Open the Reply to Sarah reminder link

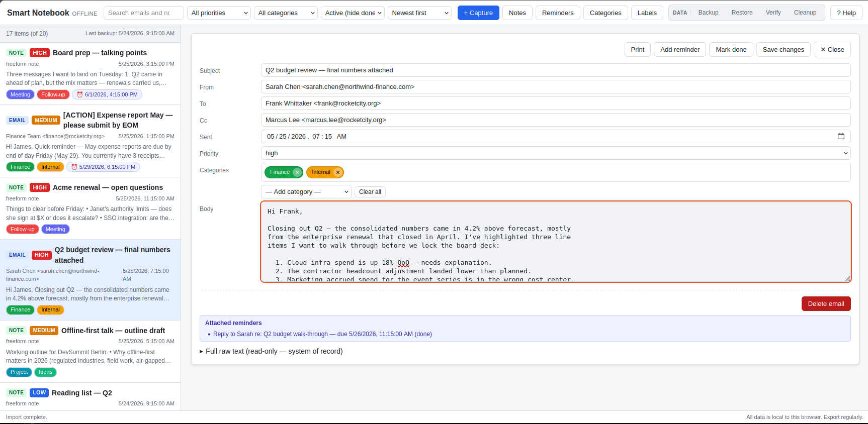point(322,334)
